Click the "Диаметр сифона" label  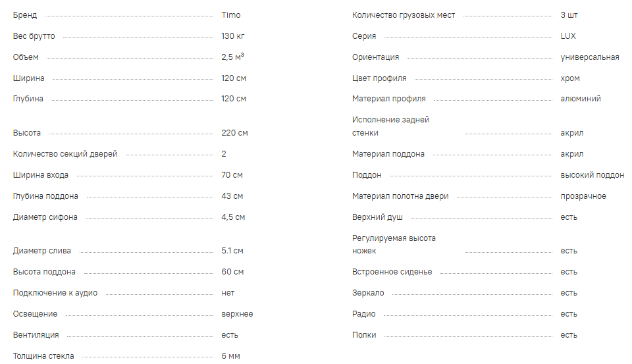coord(45,217)
